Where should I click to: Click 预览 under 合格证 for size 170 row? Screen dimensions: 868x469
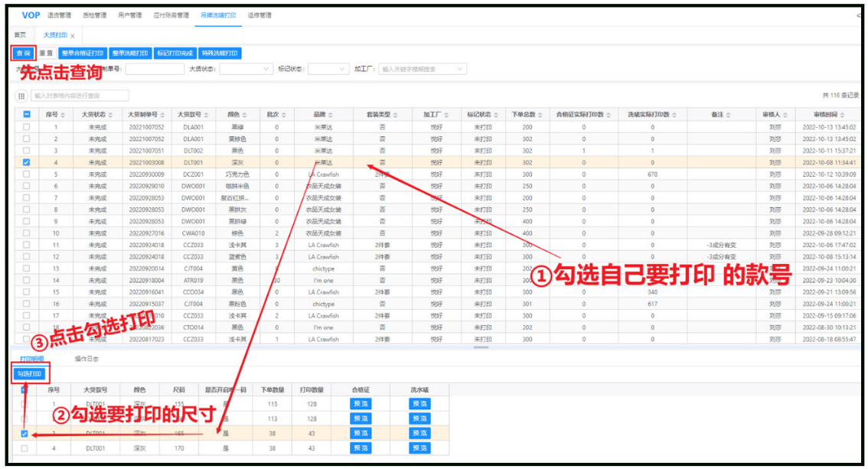tap(361, 448)
